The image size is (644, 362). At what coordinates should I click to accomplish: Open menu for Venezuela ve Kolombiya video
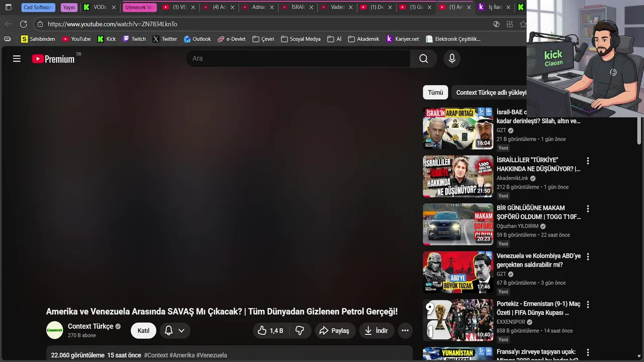[x=588, y=256]
